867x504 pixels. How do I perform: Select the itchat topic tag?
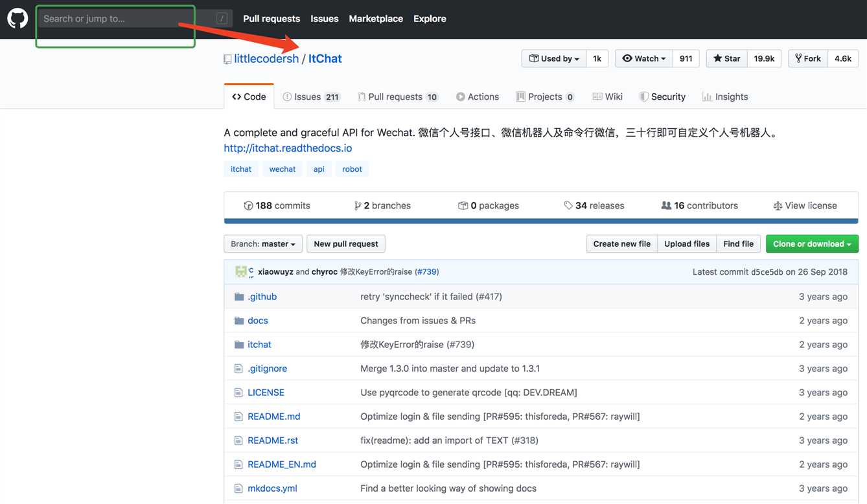pos(241,169)
